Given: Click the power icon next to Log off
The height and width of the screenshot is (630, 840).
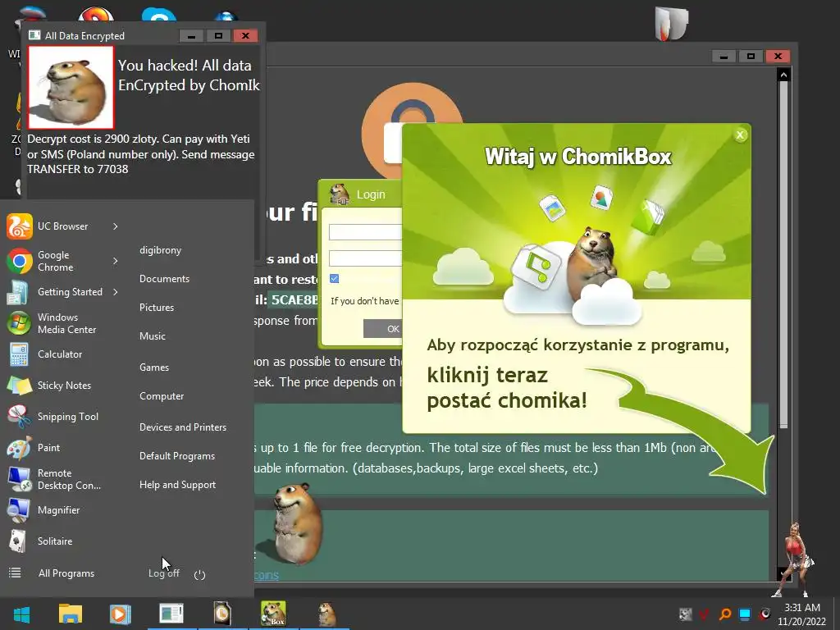Looking at the screenshot, I should (200, 574).
